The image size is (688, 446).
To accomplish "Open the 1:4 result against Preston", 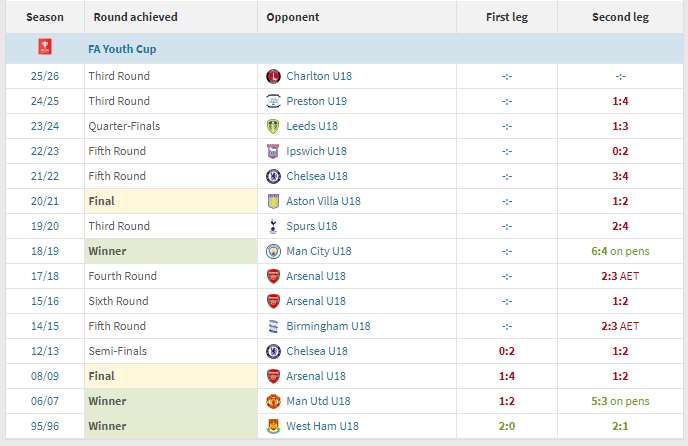I will point(620,101).
